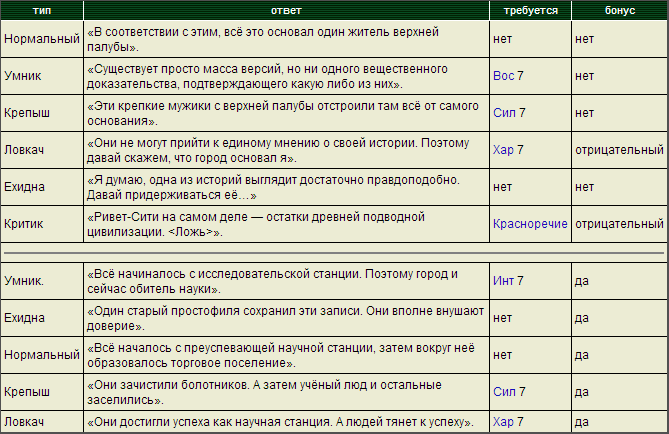
Task: Click the first 'Сил 7' link
Action: point(509,113)
